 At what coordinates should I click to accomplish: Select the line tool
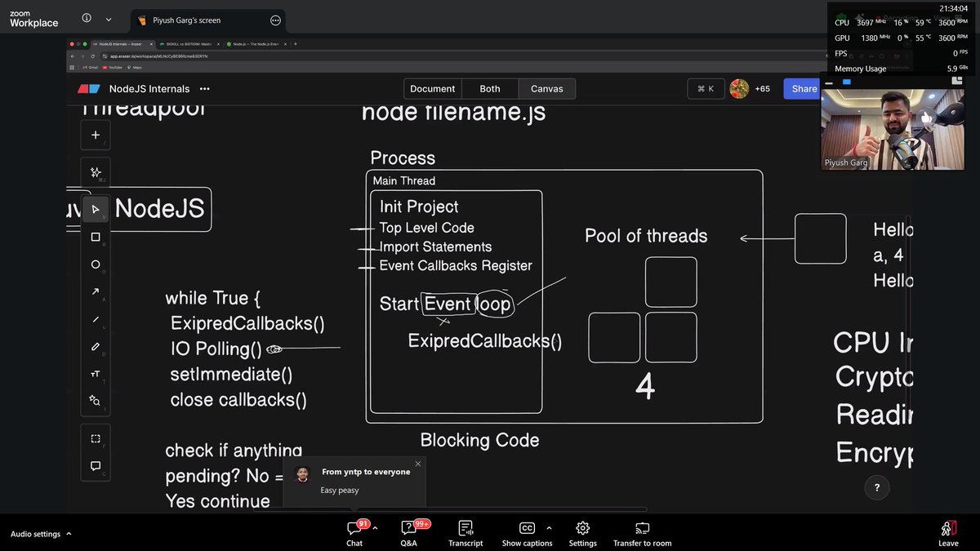click(x=96, y=319)
